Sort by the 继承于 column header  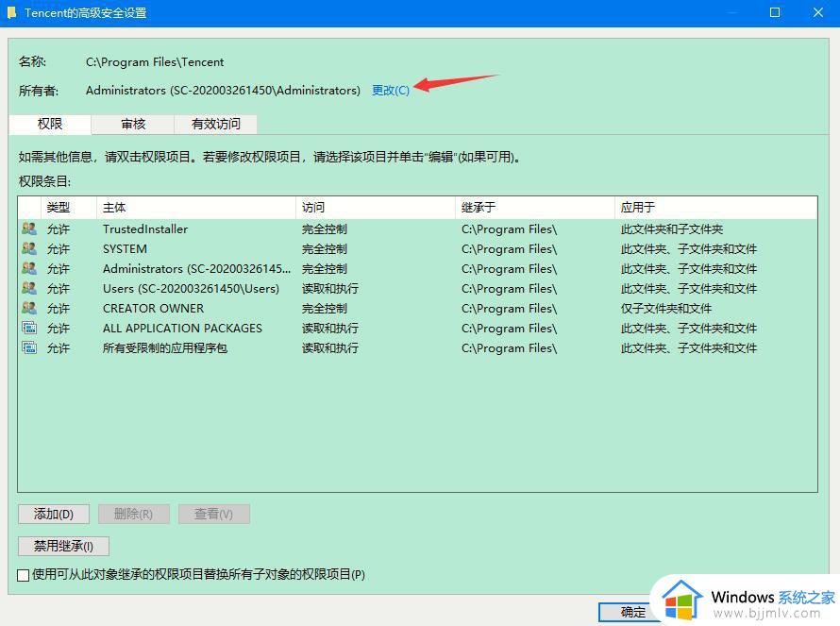click(x=535, y=208)
